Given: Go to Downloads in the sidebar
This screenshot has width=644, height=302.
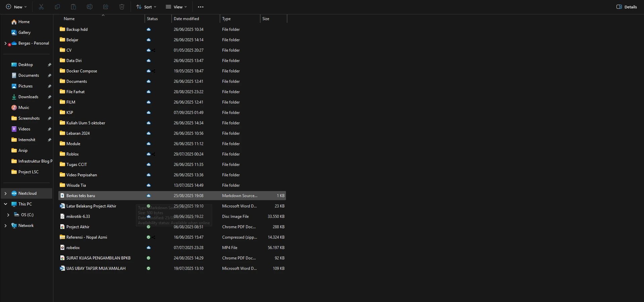Looking at the screenshot, I should coord(28,97).
